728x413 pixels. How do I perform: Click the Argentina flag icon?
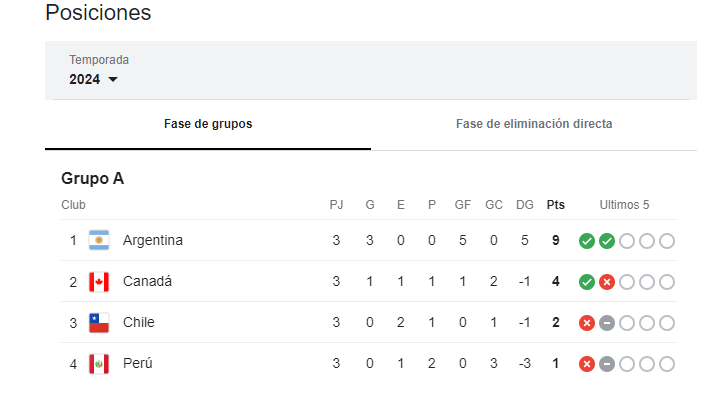coord(99,240)
